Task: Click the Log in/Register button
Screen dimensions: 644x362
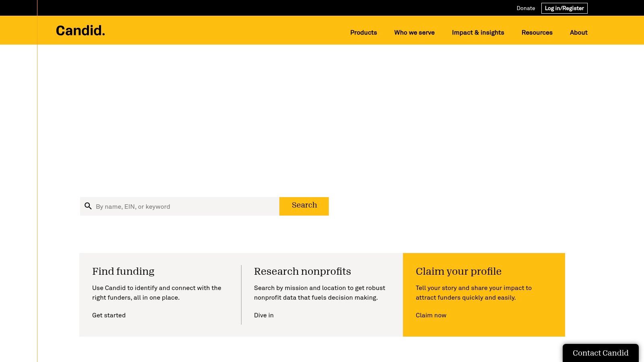Action: tap(564, 8)
